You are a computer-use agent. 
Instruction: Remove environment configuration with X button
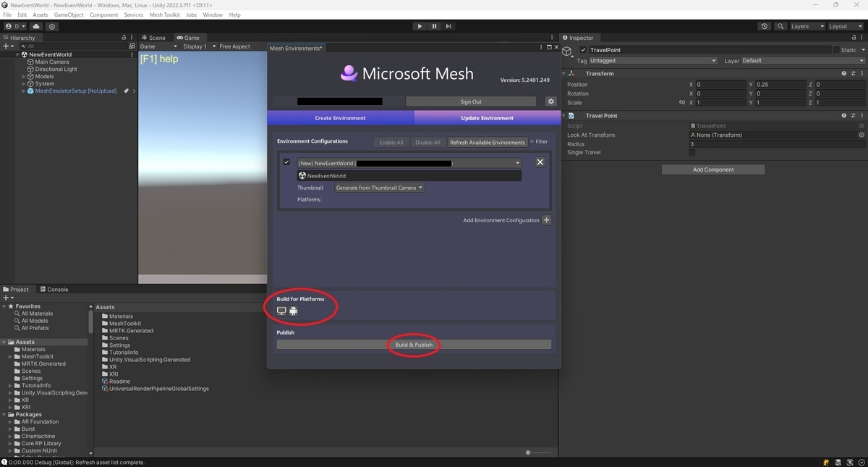[x=540, y=162]
